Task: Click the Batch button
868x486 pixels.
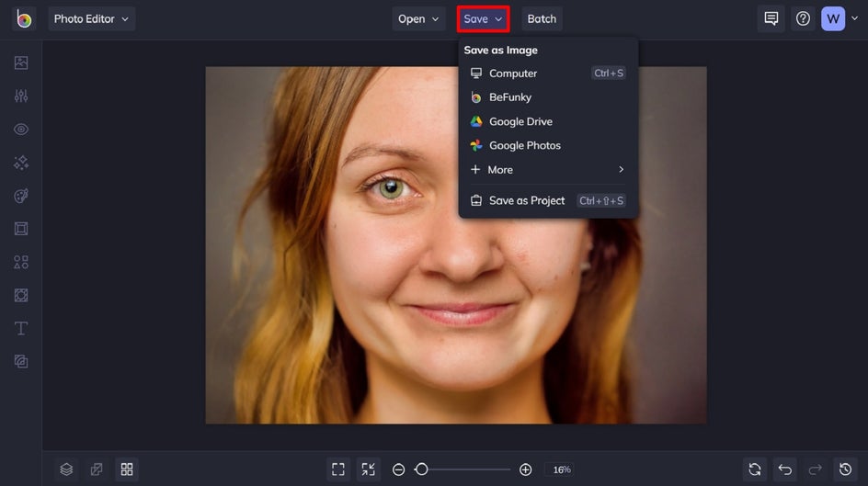Action: tap(542, 18)
